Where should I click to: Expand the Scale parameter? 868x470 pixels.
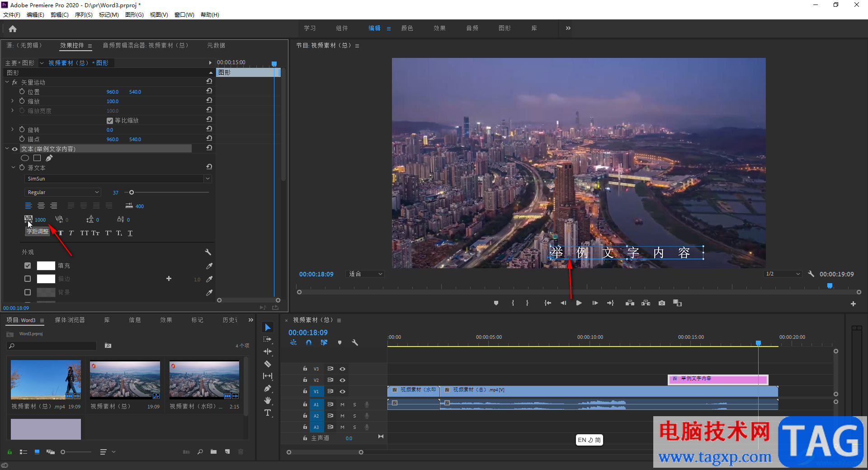12,101
